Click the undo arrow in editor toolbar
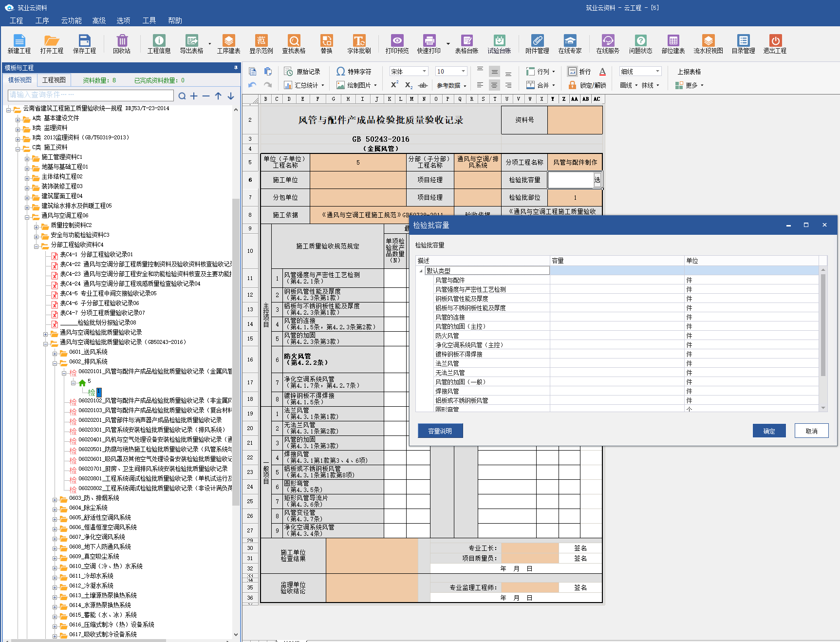The width and height of the screenshot is (840, 642). [x=252, y=85]
